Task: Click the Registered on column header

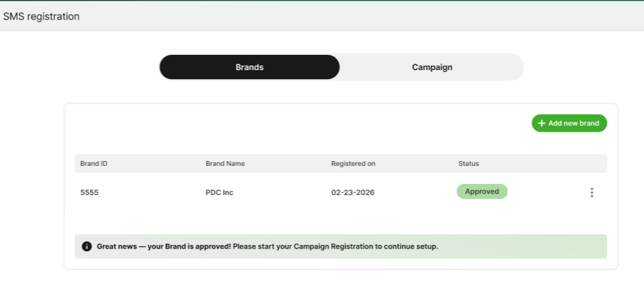Action: coord(353,164)
